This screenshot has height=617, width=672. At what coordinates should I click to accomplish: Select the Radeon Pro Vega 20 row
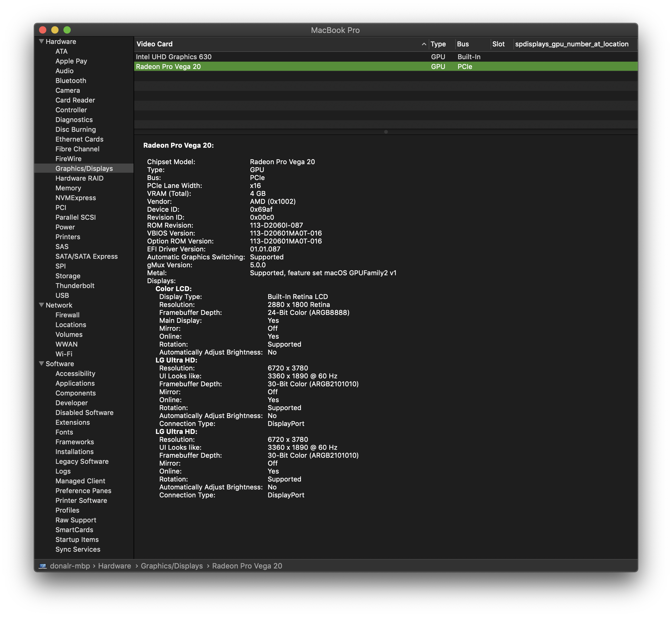click(x=168, y=67)
